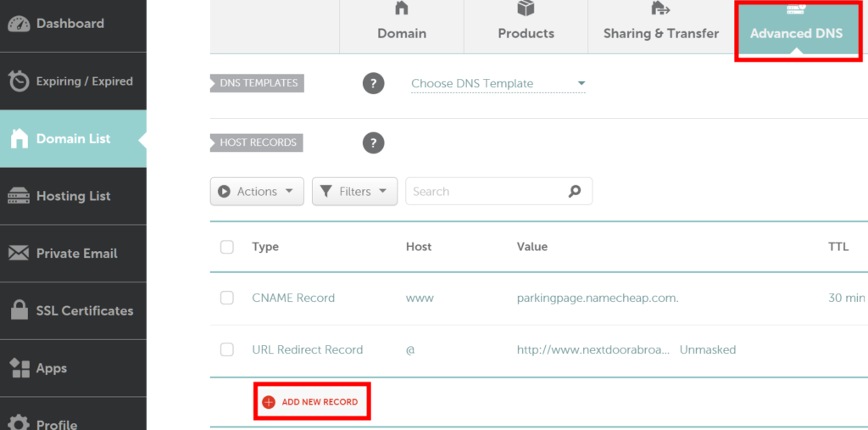Image resolution: width=868 pixels, height=430 pixels.
Task: Click the funnel icon in the Filters button
Action: (326, 192)
